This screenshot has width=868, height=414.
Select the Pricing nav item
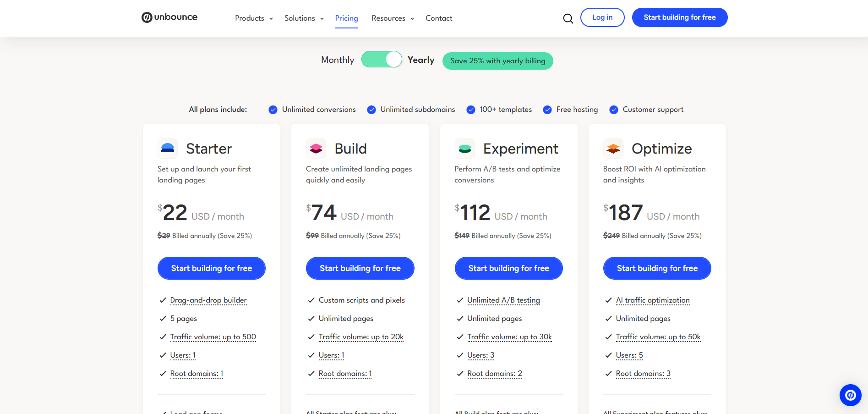(x=346, y=18)
